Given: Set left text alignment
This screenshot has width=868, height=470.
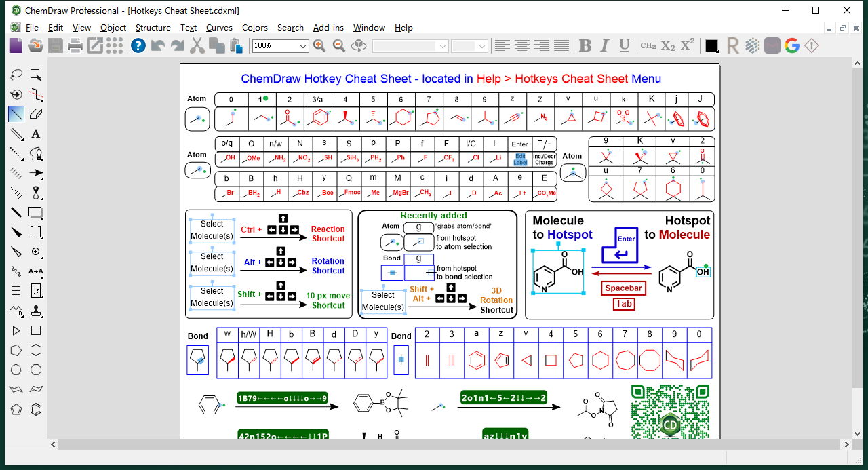Looking at the screenshot, I should point(502,45).
